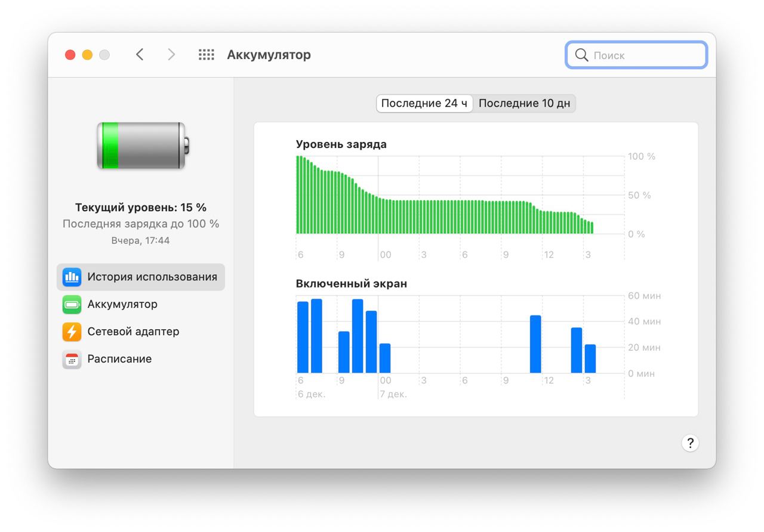Click the 20 мин axis label
Image resolution: width=764 pixels, height=532 pixels.
tap(644, 348)
